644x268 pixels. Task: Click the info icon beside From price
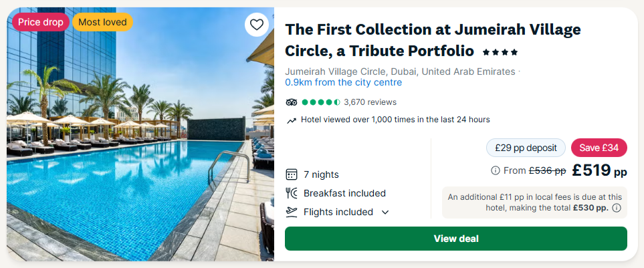[496, 170]
